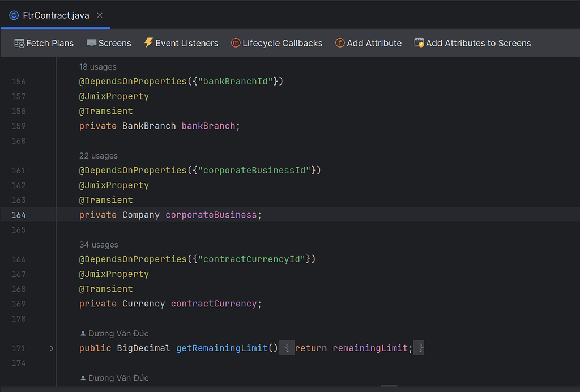
Task: Select the FtrContract.java editor tab
Action: [56, 15]
